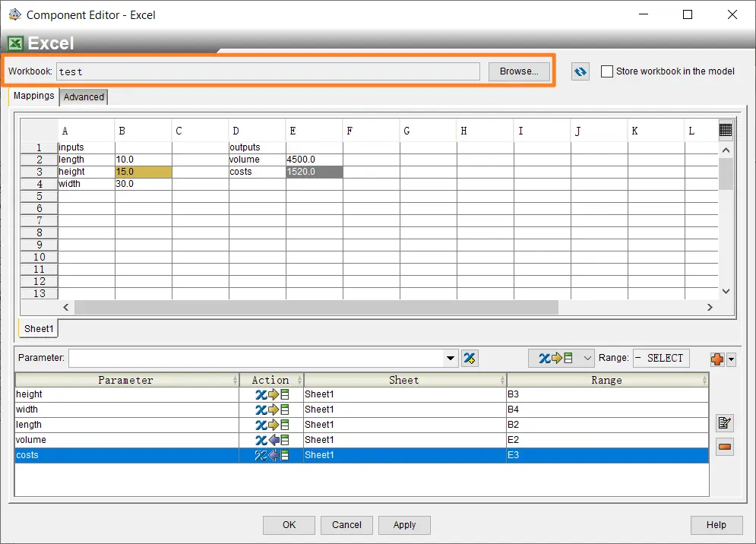Click the read-from-sheet action icon on the volume row
756x544 pixels.
tap(271, 439)
